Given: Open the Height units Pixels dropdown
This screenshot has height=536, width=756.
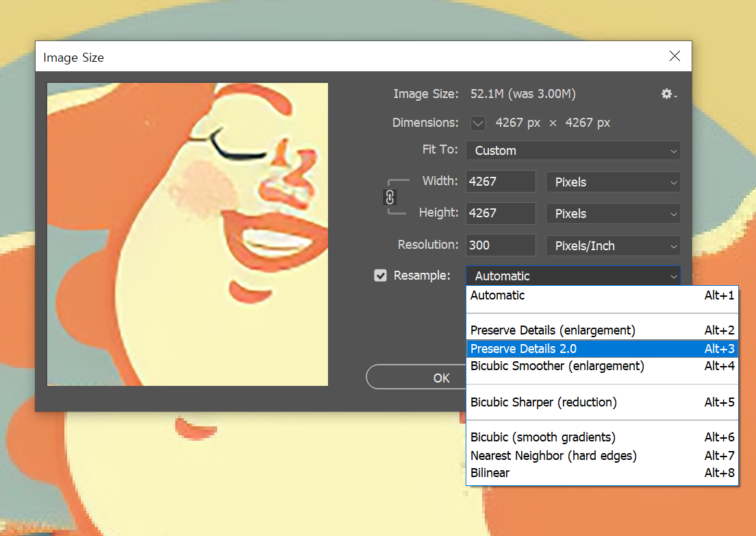Looking at the screenshot, I should click(x=614, y=214).
